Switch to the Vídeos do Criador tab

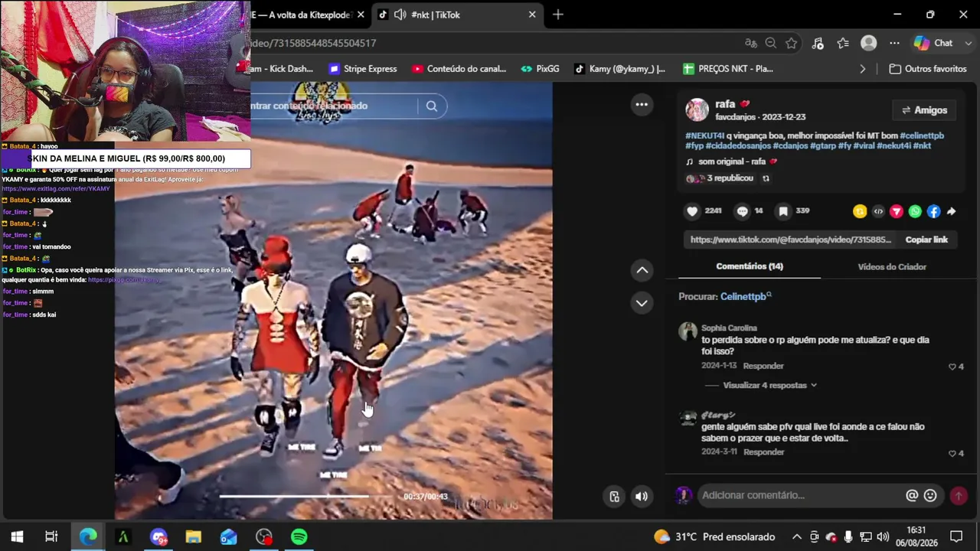tap(892, 267)
